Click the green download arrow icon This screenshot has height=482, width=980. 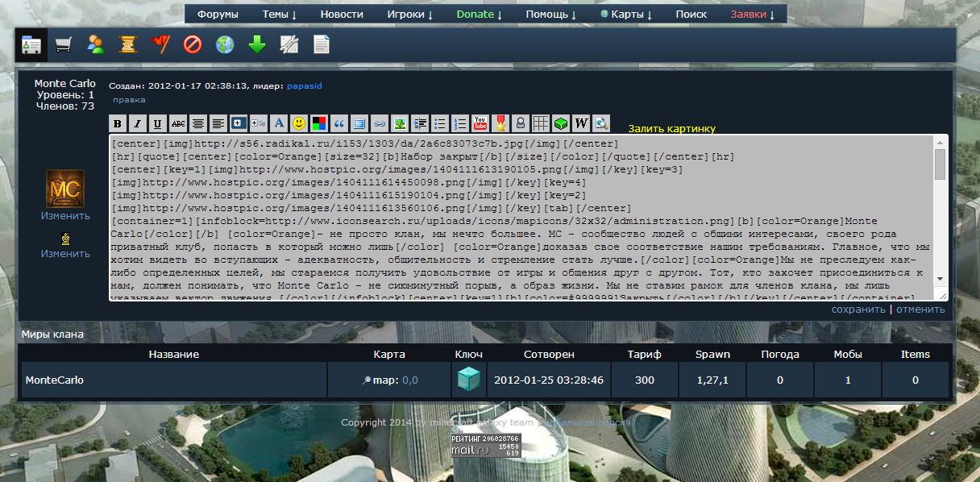(x=257, y=44)
